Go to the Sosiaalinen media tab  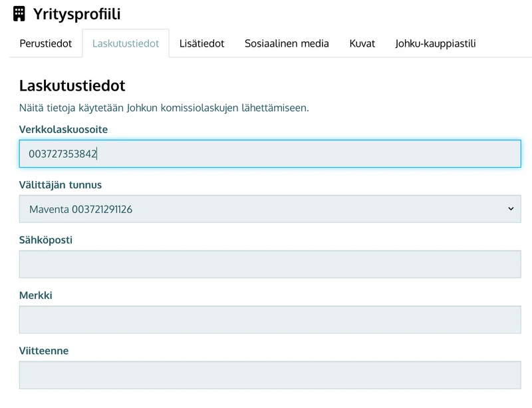coord(287,43)
